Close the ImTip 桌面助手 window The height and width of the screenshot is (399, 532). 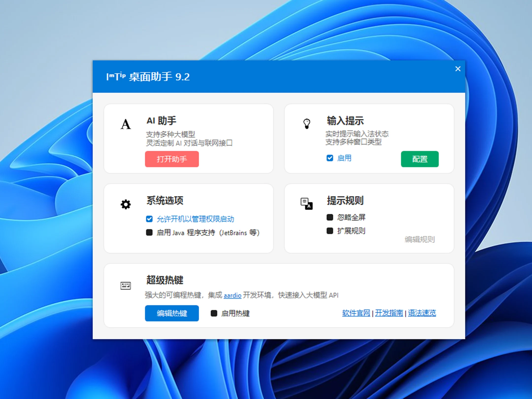[458, 69]
